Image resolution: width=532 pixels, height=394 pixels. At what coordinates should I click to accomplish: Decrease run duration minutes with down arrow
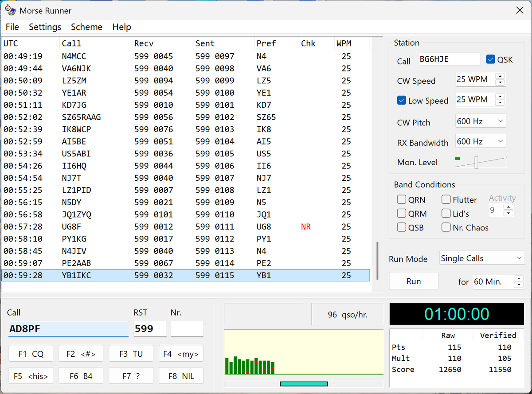pos(519,285)
